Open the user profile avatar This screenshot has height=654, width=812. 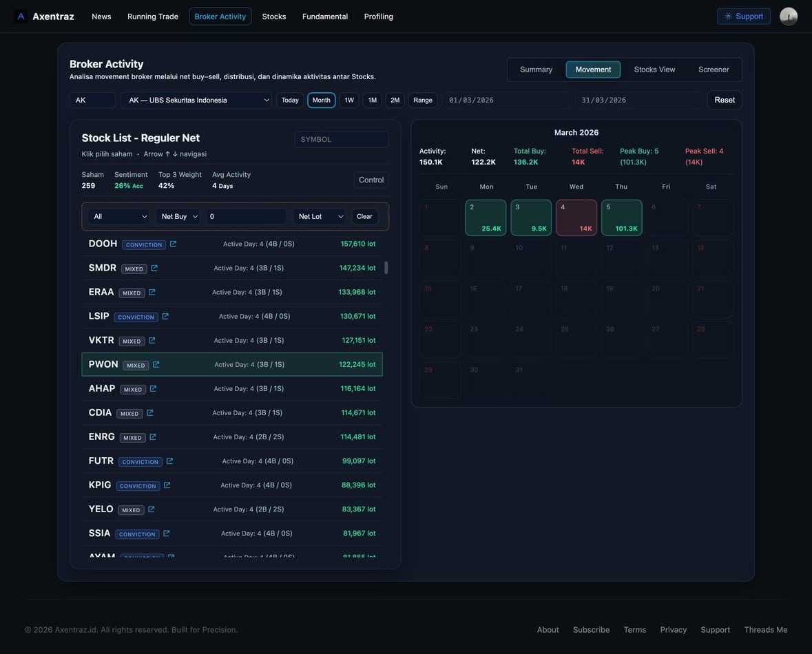[788, 17]
